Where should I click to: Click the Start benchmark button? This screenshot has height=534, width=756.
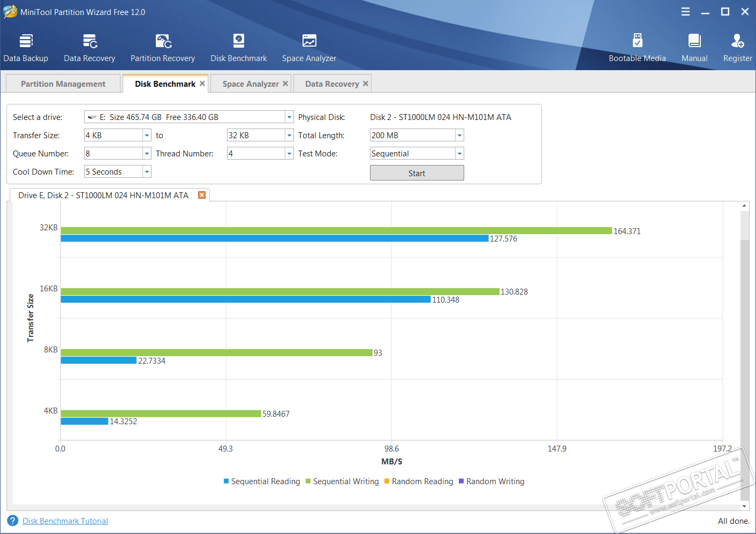pos(417,173)
